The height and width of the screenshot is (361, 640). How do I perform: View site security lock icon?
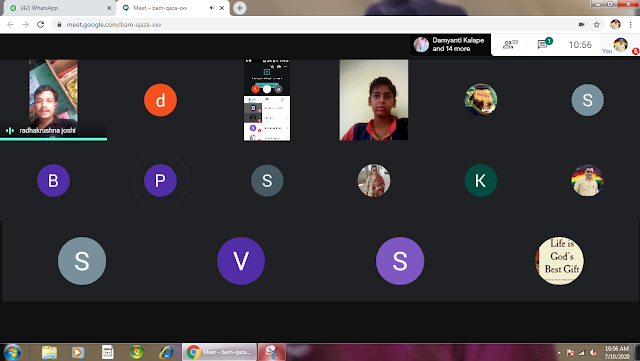click(x=59, y=25)
